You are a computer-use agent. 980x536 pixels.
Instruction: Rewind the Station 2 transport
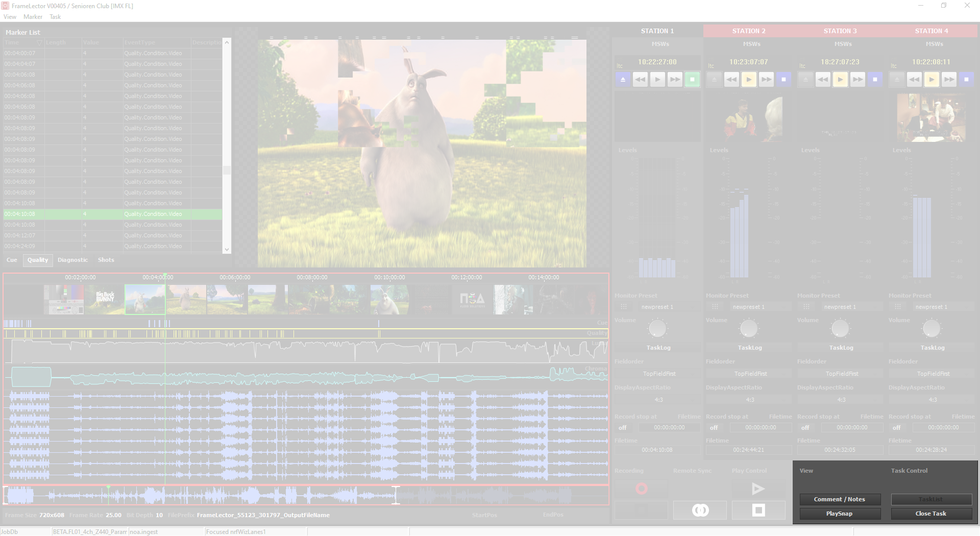[731, 80]
